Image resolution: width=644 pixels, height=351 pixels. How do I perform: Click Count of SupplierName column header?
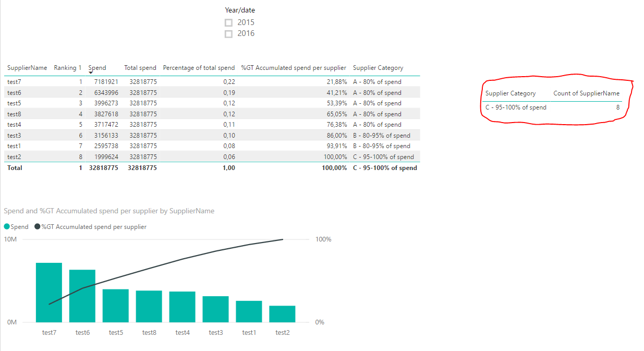tap(587, 93)
